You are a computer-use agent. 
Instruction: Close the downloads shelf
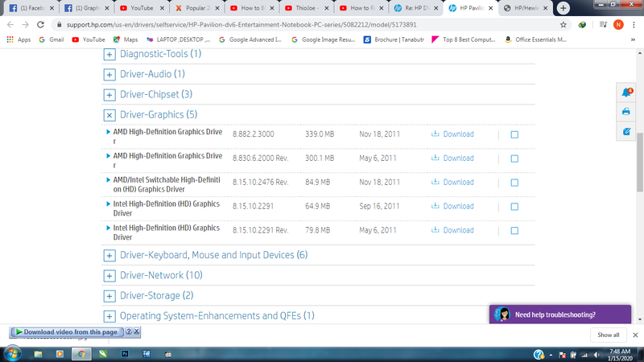(635, 335)
